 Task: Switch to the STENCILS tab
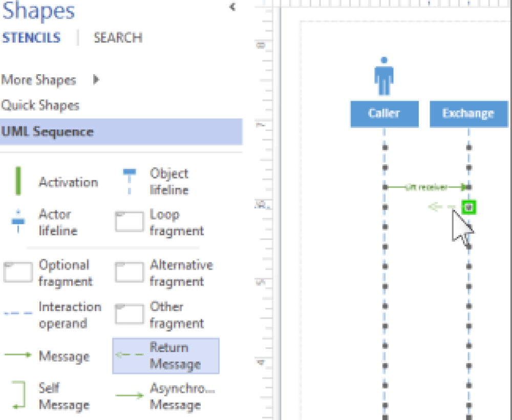tap(31, 38)
